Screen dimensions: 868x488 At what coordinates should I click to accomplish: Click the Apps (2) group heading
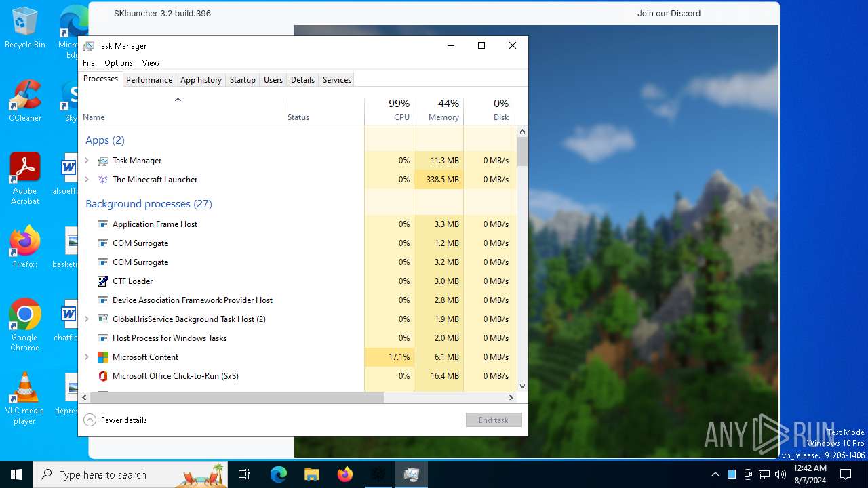click(105, 140)
